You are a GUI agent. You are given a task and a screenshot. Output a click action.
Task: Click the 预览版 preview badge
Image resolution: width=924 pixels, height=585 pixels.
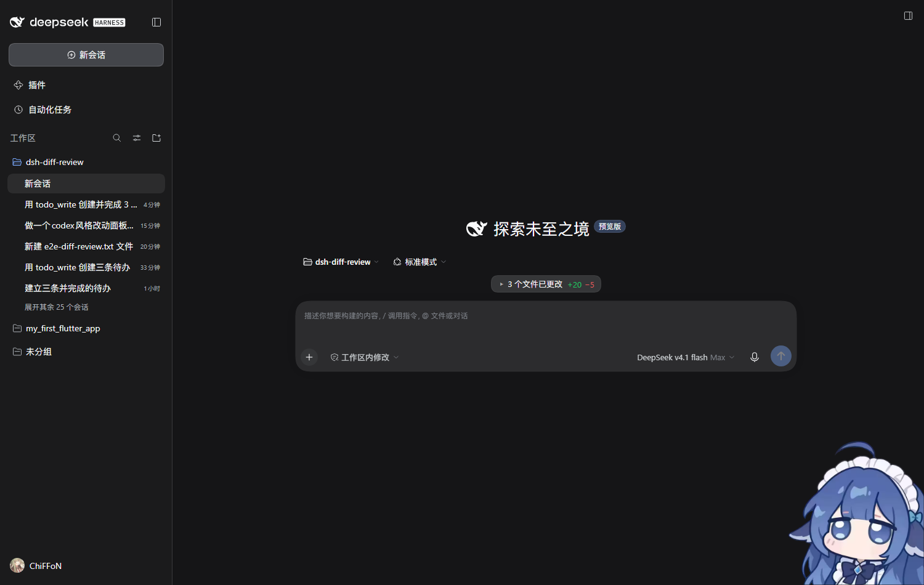point(610,227)
